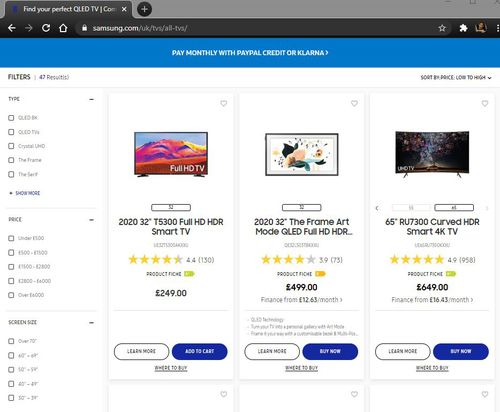Tick the Over £6000 price filter
This screenshot has width=500, height=412.
coord(11,295)
